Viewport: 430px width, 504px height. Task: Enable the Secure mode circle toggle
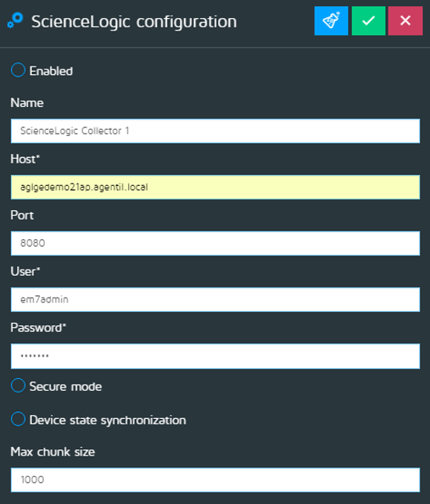click(18, 385)
